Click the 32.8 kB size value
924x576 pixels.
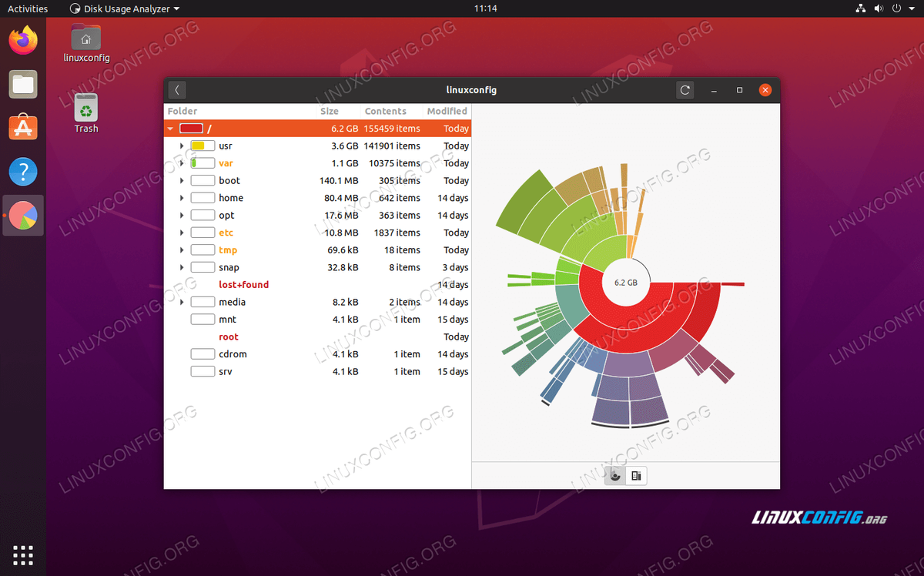[x=343, y=267]
